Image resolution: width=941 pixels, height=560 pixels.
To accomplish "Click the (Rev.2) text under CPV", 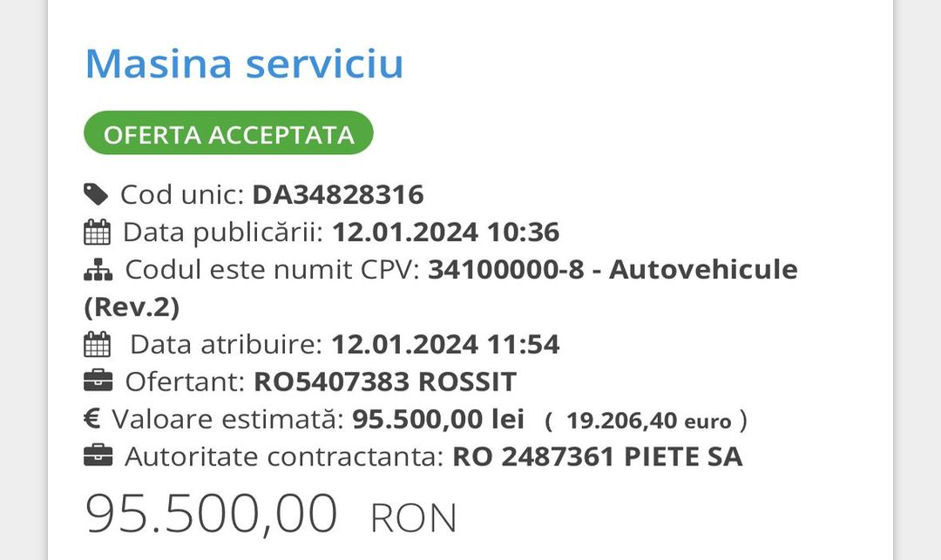I will [132, 307].
